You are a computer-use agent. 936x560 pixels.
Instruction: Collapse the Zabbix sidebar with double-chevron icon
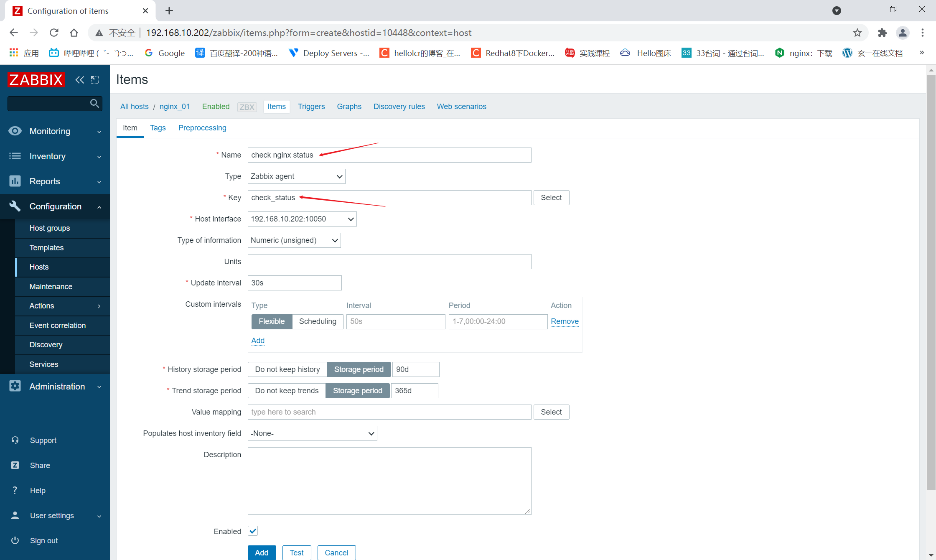[x=79, y=80]
